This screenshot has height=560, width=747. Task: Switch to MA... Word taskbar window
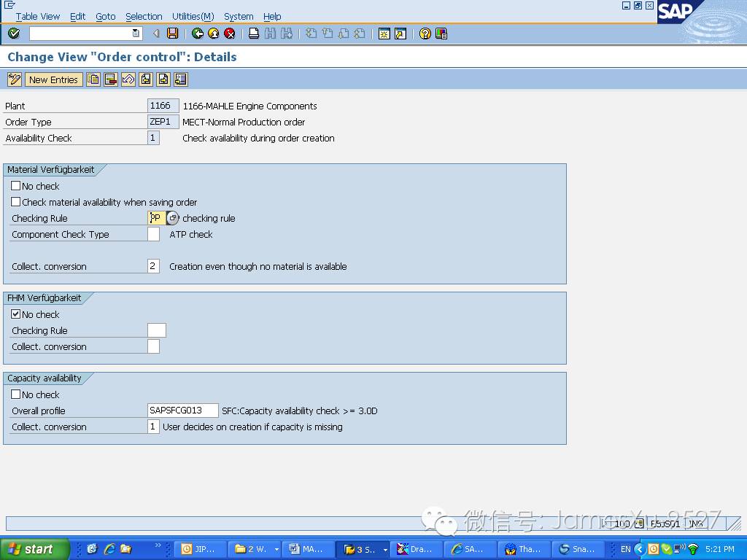point(308,549)
